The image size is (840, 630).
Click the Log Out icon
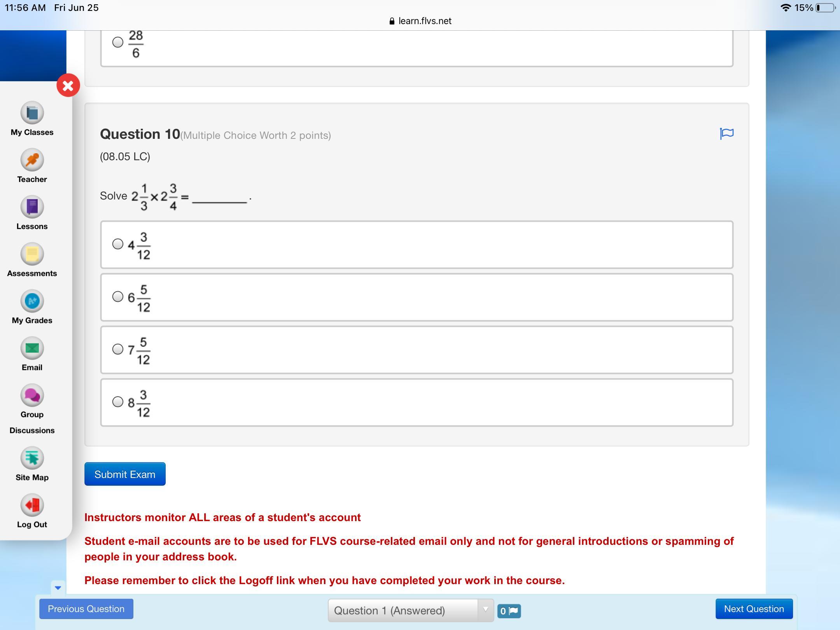point(32,505)
